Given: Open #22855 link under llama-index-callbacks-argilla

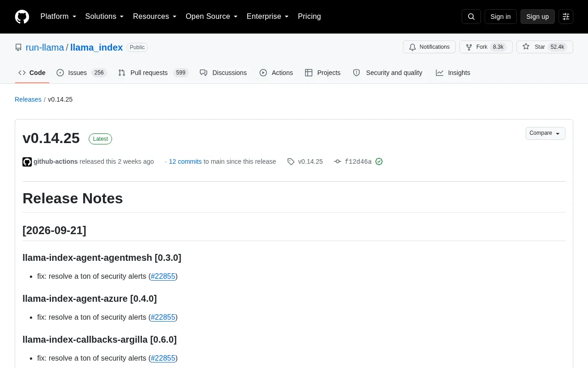Looking at the screenshot, I should tap(163, 358).
